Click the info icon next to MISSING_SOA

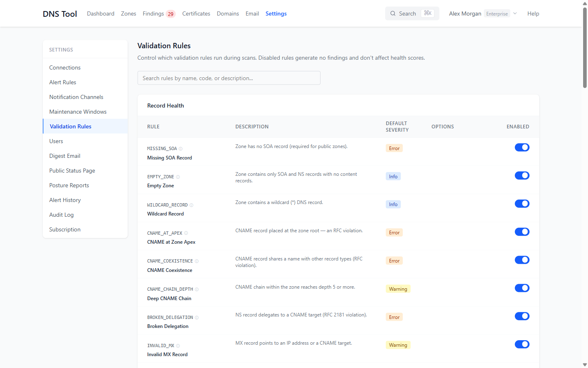tap(180, 149)
